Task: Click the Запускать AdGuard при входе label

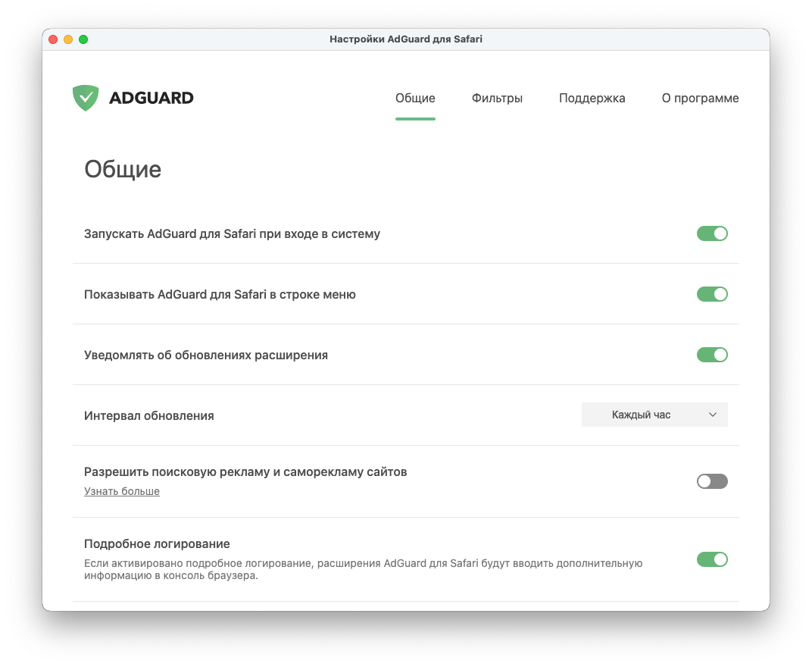Action: point(232,233)
